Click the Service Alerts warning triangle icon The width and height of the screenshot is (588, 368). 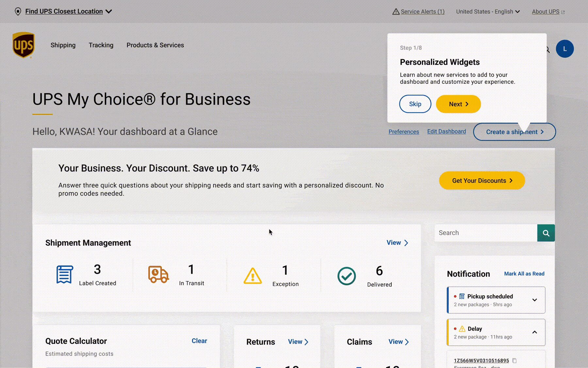pos(396,12)
